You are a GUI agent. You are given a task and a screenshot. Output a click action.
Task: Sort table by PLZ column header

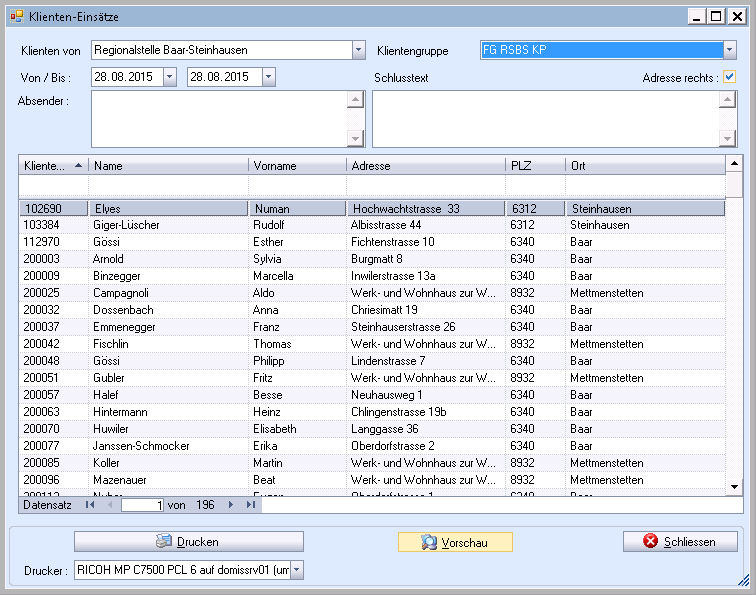click(x=534, y=166)
